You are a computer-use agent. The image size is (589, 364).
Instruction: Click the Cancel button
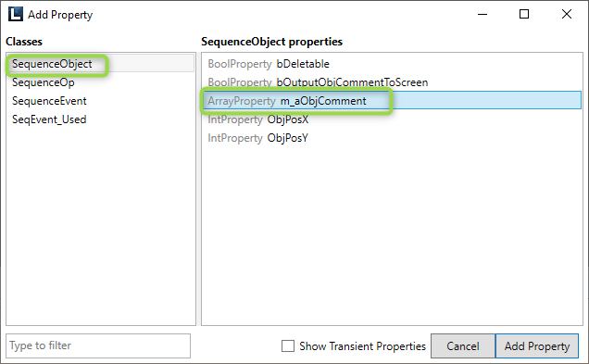pos(463,346)
